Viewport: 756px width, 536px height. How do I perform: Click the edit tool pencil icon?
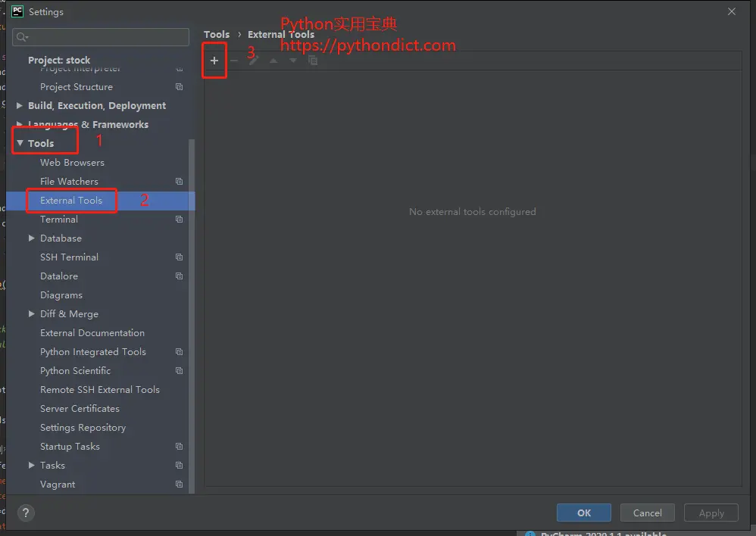pyautogui.click(x=254, y=61)
